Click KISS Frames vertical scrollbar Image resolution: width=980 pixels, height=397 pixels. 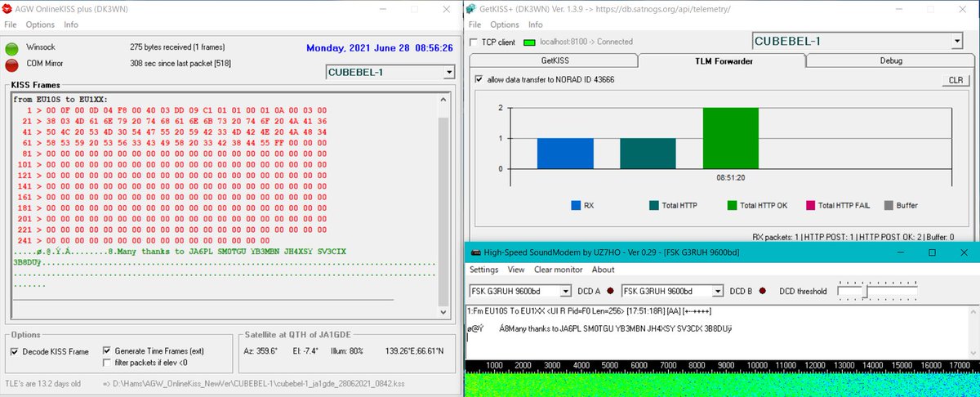coord(443,206)
